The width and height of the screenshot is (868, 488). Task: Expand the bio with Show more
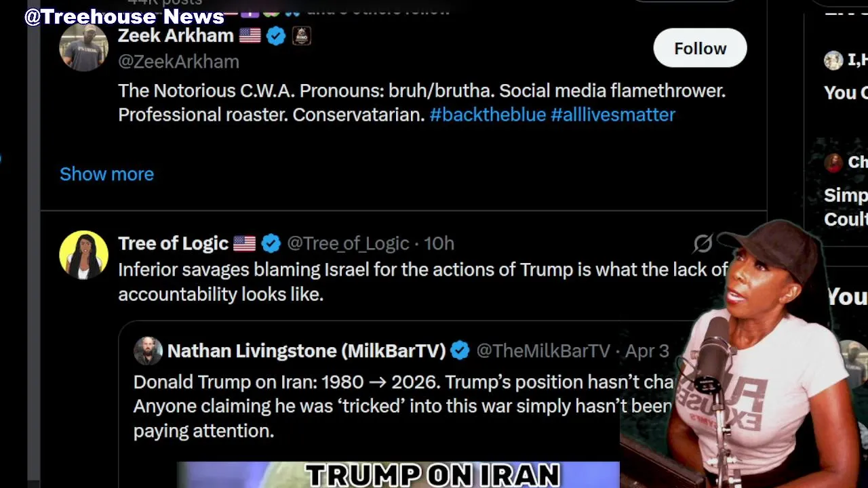106,174
